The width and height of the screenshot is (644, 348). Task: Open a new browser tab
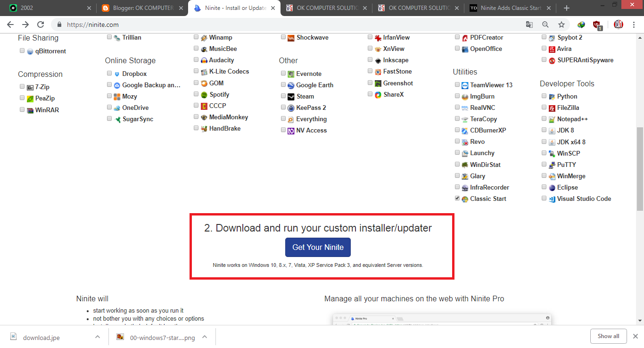(x=567, y=8)
